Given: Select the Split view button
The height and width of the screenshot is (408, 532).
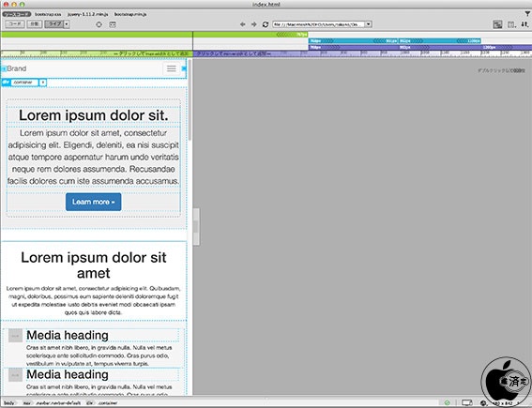Looking at the screenshot, I should pyautogui.click(x=35, y=24).
